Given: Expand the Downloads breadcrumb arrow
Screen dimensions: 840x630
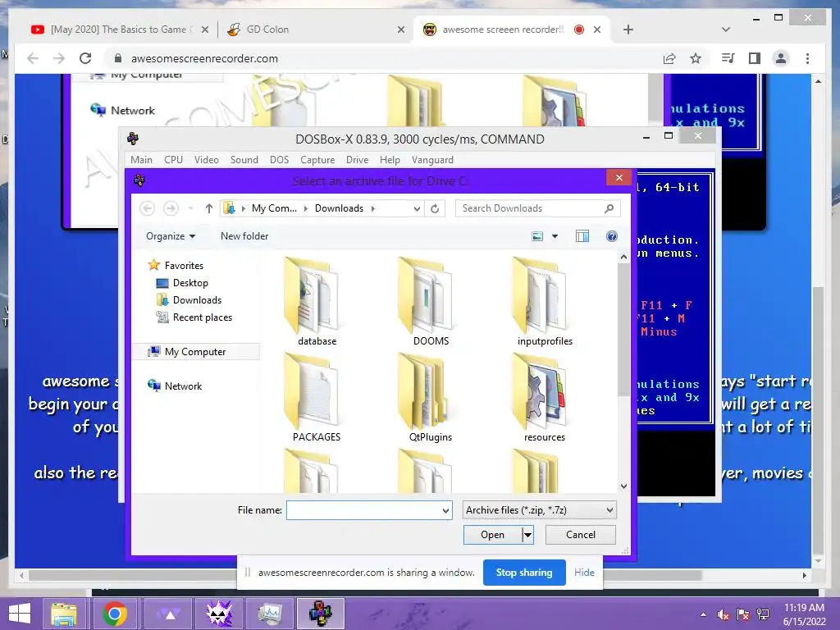Looking at the screenshot, I should coord(373,208).
